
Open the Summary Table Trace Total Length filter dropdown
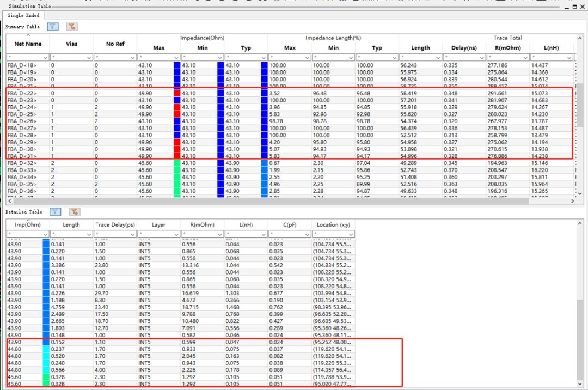(x=438, y=57)
